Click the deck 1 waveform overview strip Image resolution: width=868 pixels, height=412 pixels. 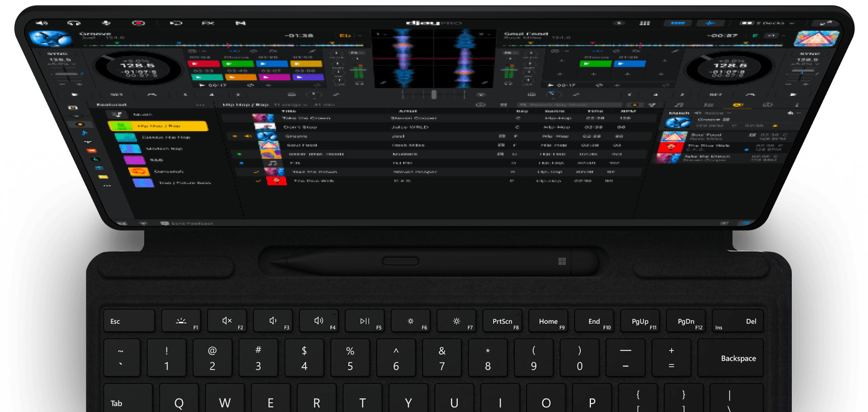pos(223,45)
